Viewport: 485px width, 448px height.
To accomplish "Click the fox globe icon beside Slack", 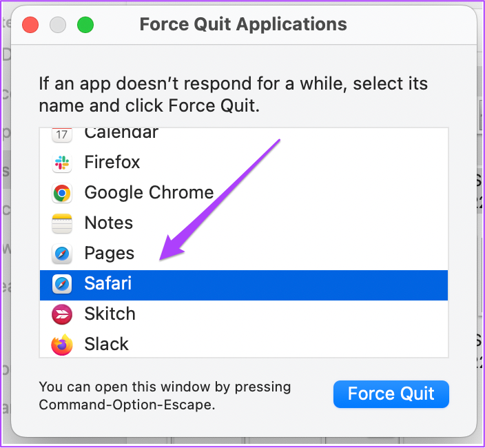I will pos(62,345).
